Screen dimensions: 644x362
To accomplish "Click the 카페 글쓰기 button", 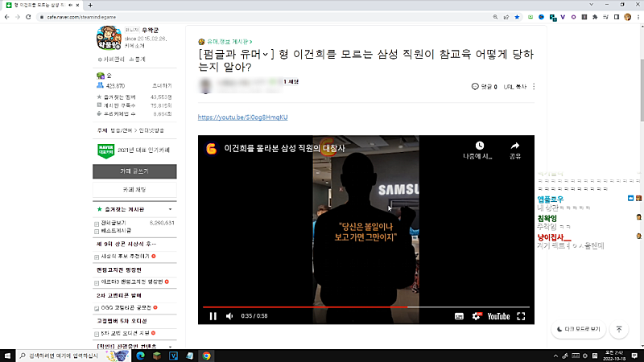I will 134,171.
